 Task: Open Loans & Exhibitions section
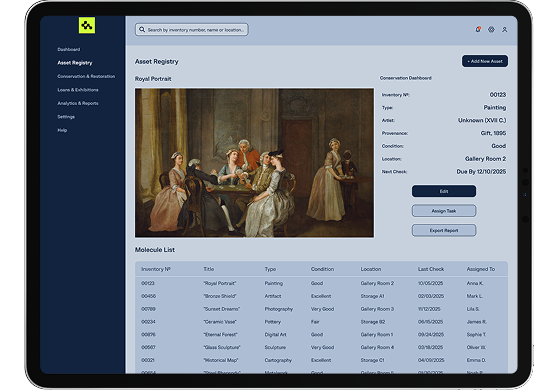(x=78, y=90)
